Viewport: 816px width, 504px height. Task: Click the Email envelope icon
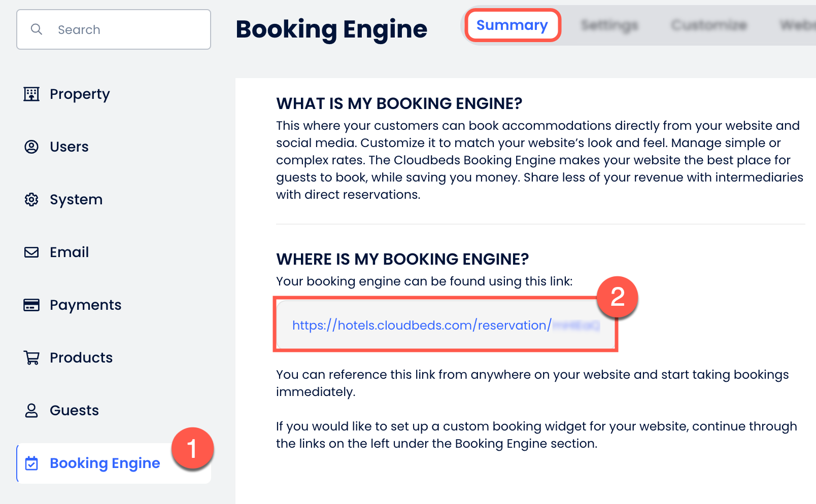point(31,252)
